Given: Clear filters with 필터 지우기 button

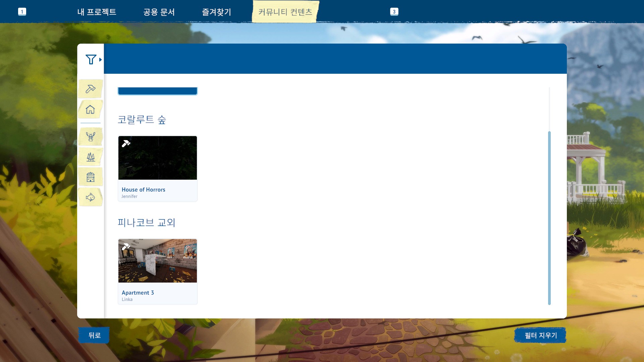Looking at the screenshot, I should coord(540,335).
